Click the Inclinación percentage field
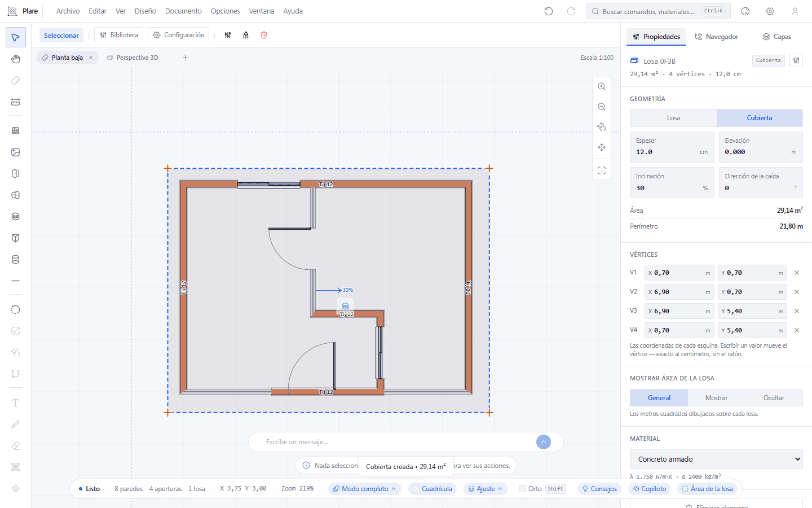The image size is (812, 508). pos(672,182)
